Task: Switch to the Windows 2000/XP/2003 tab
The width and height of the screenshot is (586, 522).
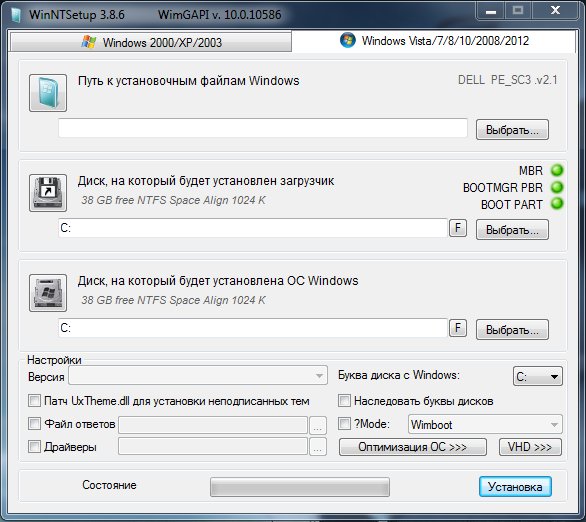Action: tap(151, 42)
